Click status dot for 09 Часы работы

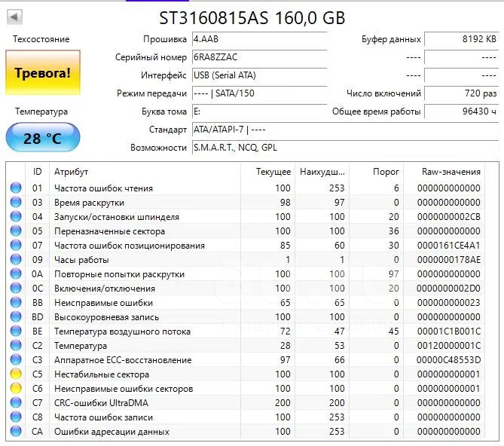click(16, 259)
